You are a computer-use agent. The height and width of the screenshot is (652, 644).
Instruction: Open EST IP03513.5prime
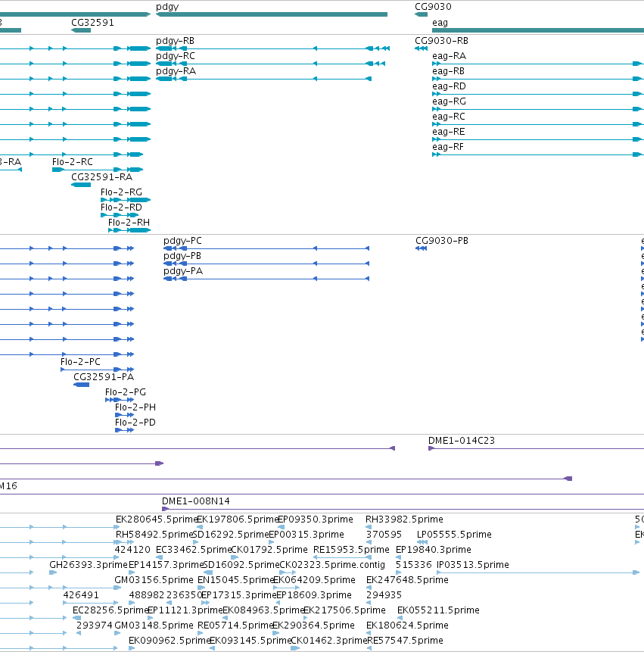click(473, 565)
